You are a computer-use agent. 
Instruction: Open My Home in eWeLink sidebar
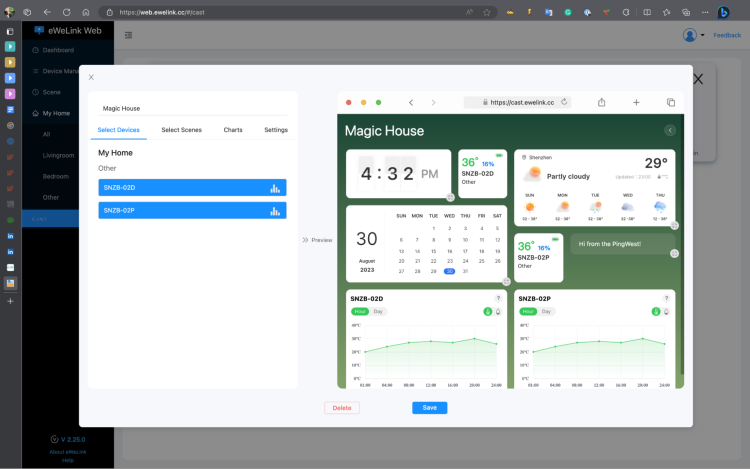point(56,113)
